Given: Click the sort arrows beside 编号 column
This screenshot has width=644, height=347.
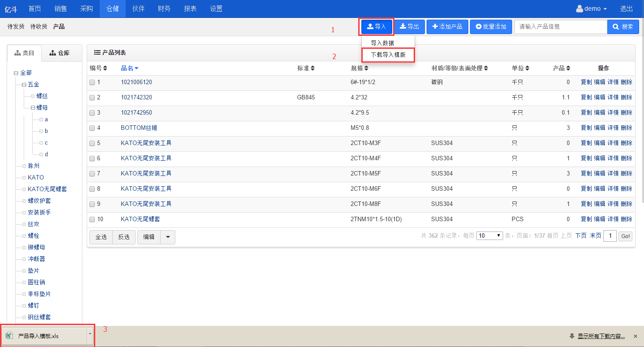Looking at the screenshot, I should (105, 68).
